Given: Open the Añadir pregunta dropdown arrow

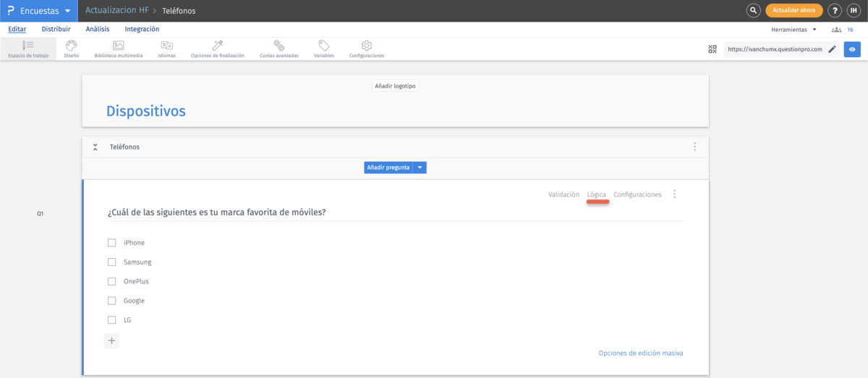Looking at the screenshot, I should pos(420,168).
